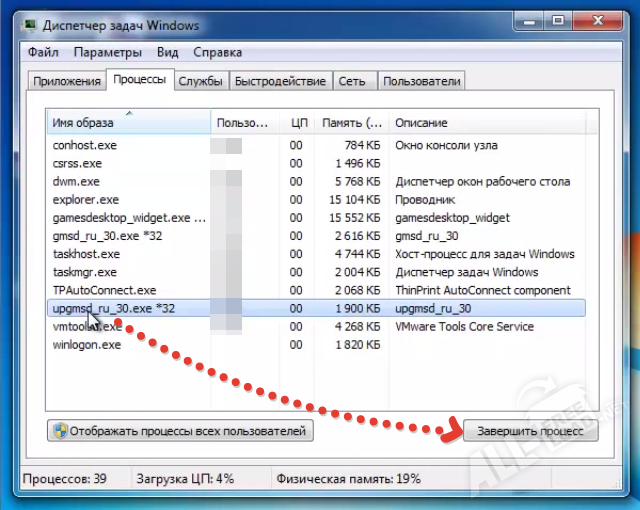This screenshot has width=640, height=510.
Task: Open the Параметры menu
Action: [107, 52]
